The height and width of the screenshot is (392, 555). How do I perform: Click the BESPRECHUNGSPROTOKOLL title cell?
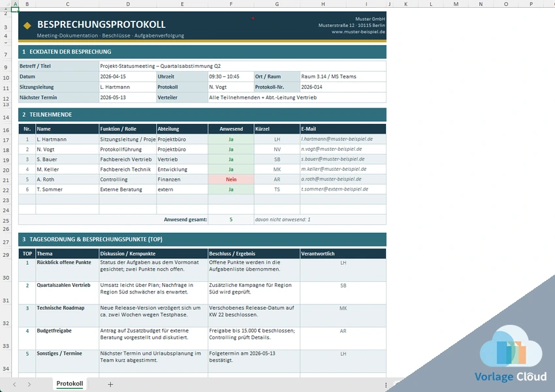(x=101, y=24)
